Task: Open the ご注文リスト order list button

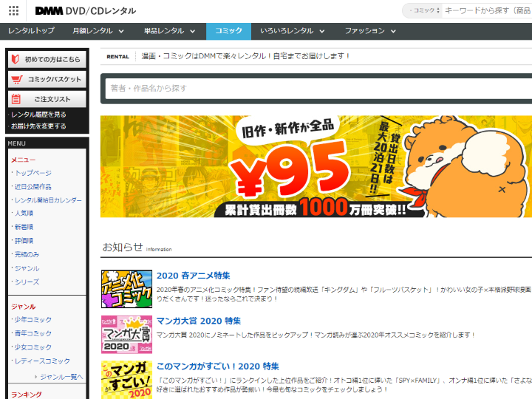Action: click(x=47, y=99)
